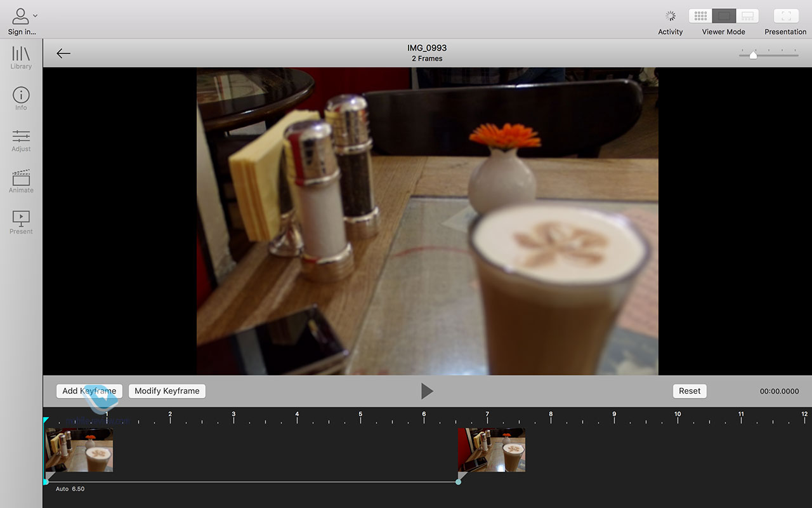This screenshot has width=812, height=508.
Task: Click the back arrow
Action: click(63, 53)
